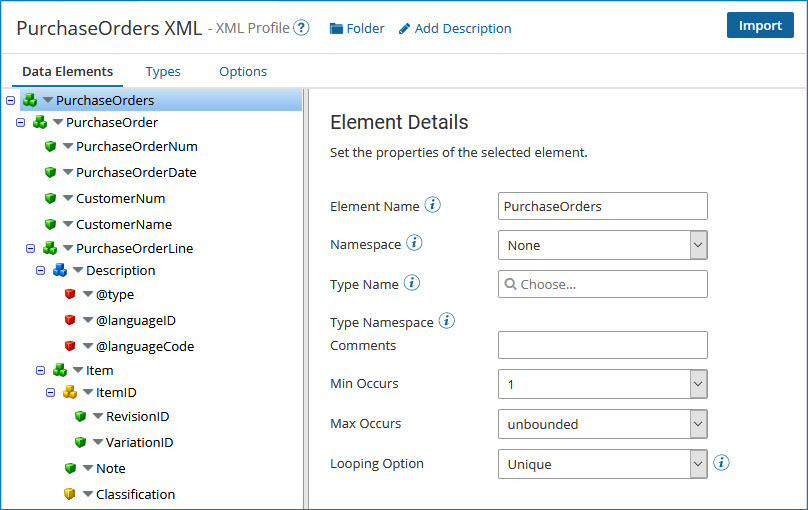
Task: Click the green cubes icon beside PurchaseOrderLine
Action: (x=50, y=248)
